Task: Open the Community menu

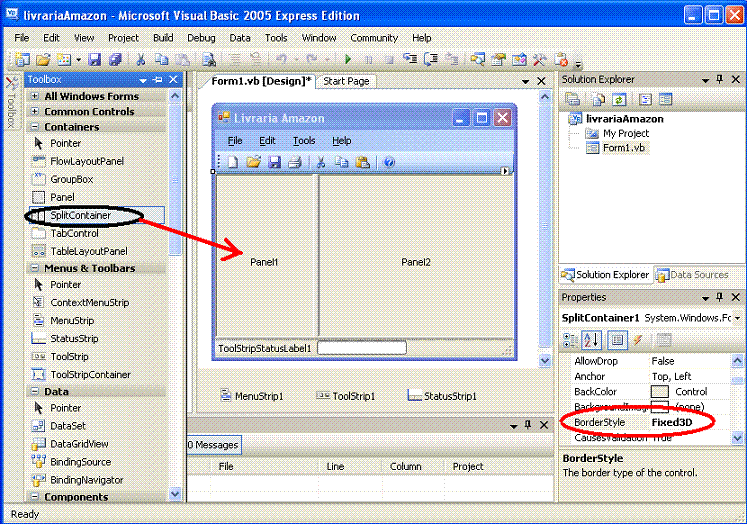Action: click(x=374, y=38)
